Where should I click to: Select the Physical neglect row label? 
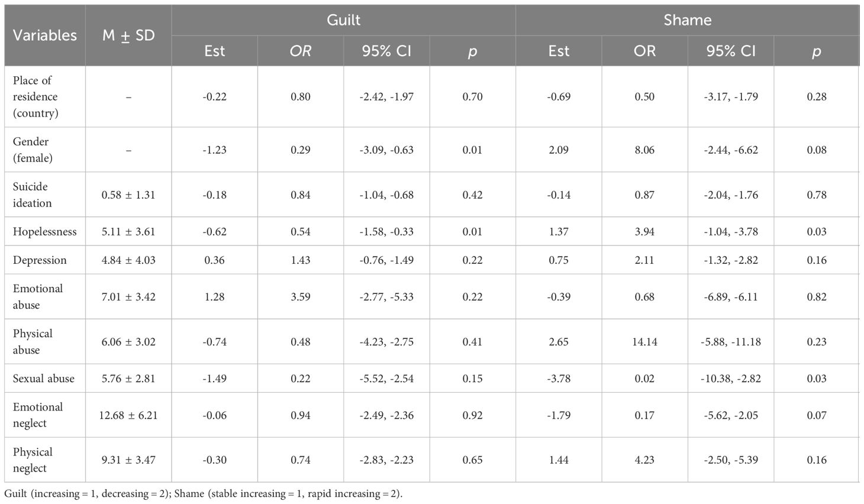click(x=33, y=460)
